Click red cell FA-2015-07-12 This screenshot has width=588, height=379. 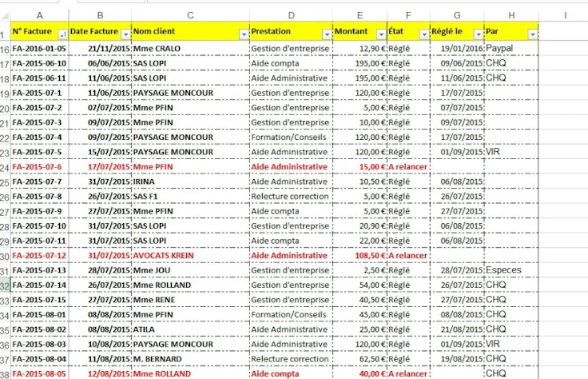(x=39, y=256)
